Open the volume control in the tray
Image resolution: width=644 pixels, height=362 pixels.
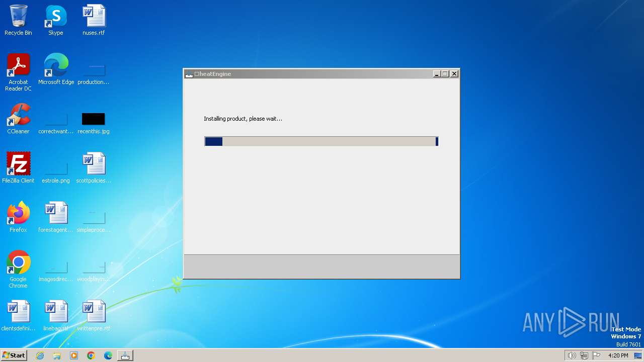[x=572, y=355]
